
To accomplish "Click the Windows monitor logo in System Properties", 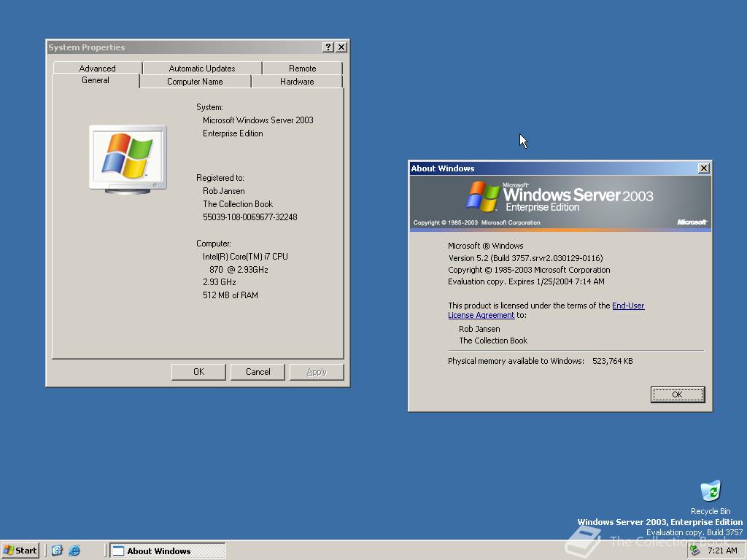I will pos(128,159).
